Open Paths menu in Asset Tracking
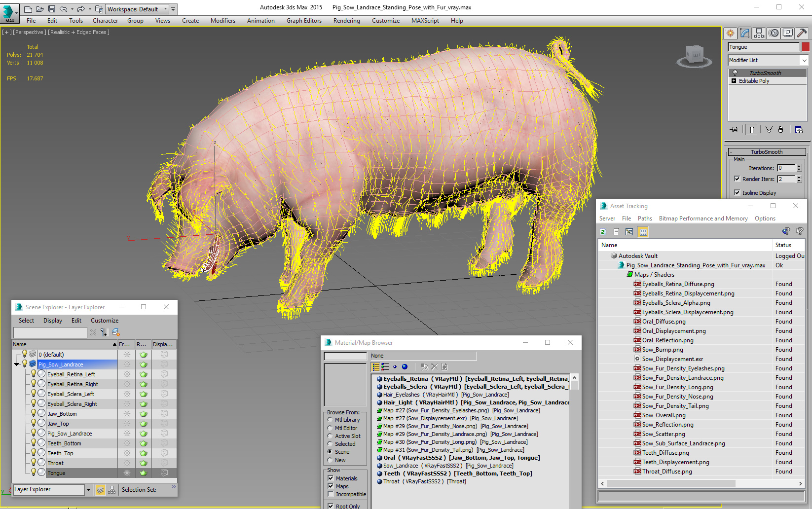812x509 pixels. (x=645, y=218)
